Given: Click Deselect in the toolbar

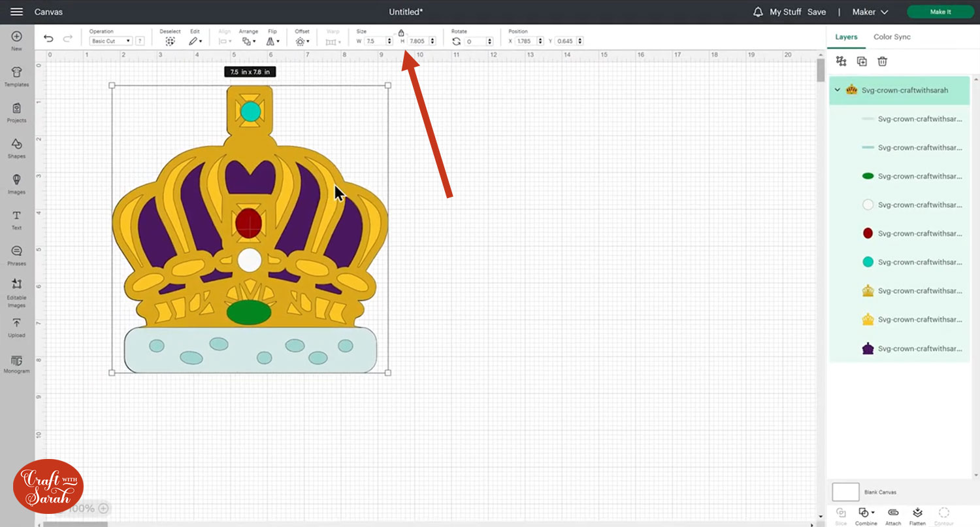Looking at the screenshot, I should click(x=170, y=41).
